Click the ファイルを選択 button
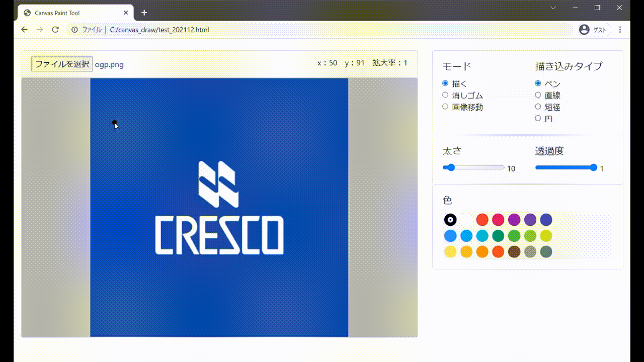Image resolution: width=644 pixels, height=362 pixels. tap(62, 64)
